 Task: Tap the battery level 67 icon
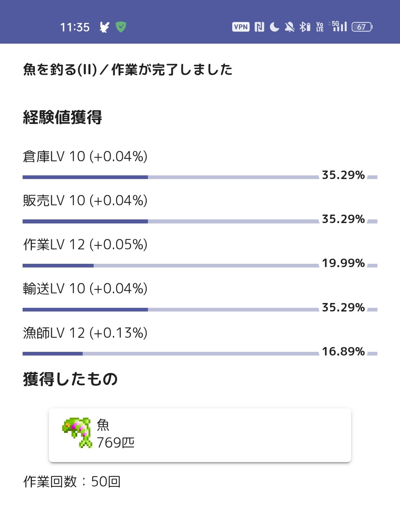pos(362,27)
